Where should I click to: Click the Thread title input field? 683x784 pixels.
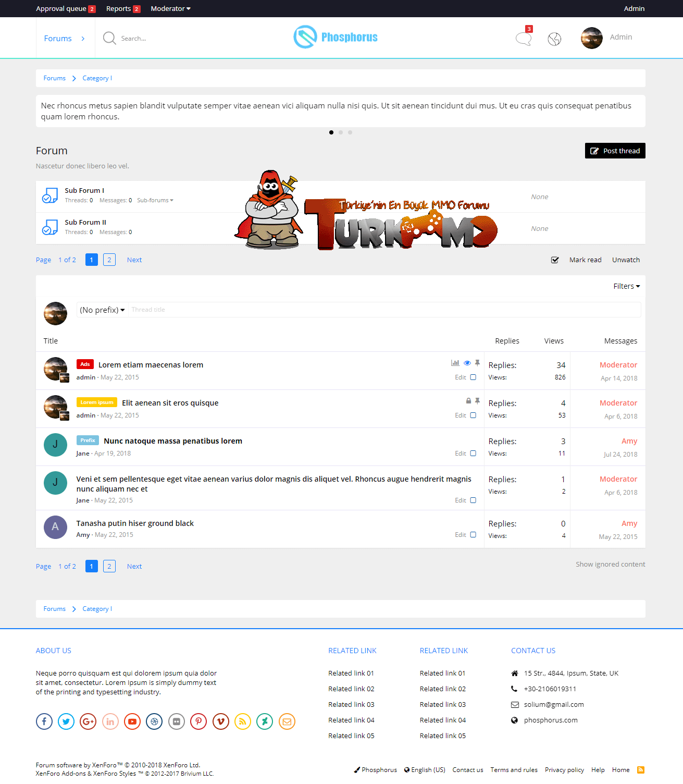point(384,310)
